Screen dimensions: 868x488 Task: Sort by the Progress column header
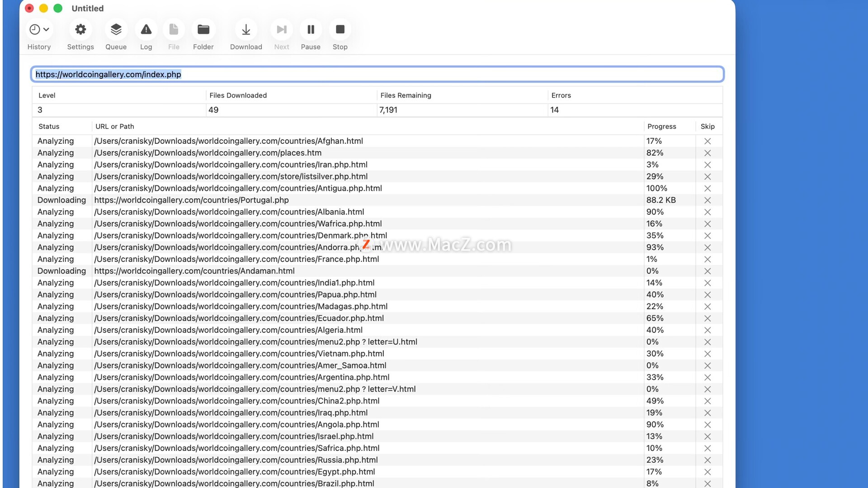coord(661,127)
